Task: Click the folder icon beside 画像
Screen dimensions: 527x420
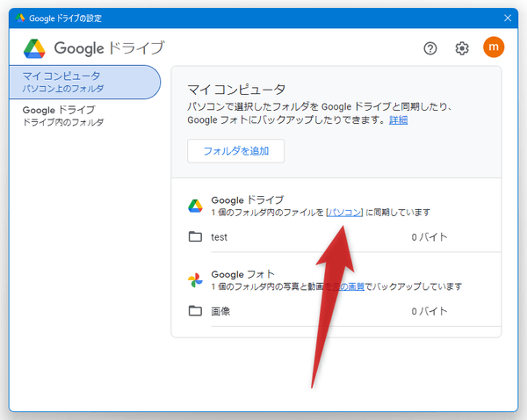Action: [195, 311]
